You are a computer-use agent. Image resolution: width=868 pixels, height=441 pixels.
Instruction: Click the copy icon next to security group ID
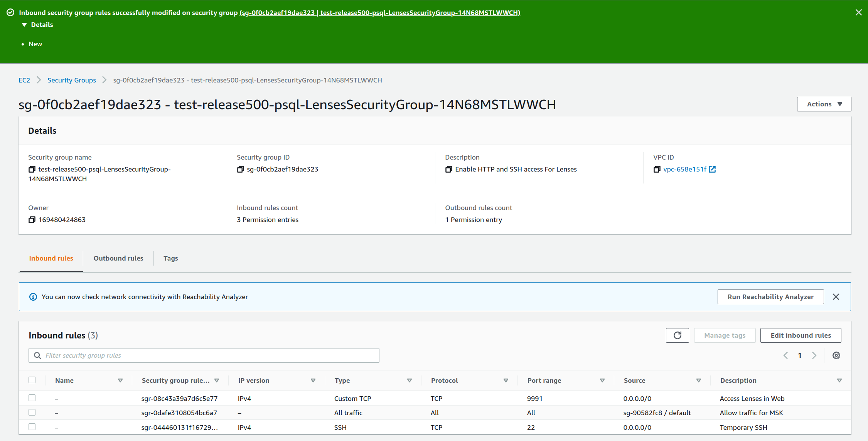point(239,169)
